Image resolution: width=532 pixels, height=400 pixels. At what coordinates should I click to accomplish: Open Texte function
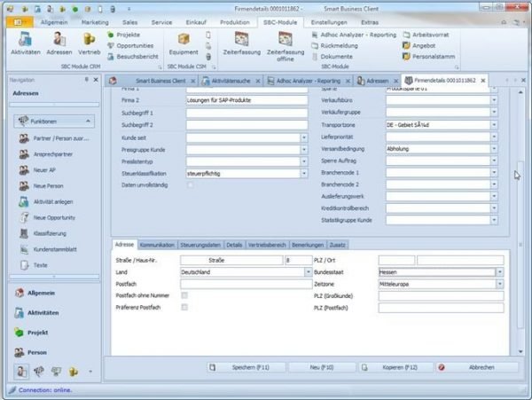coord(34,265)
